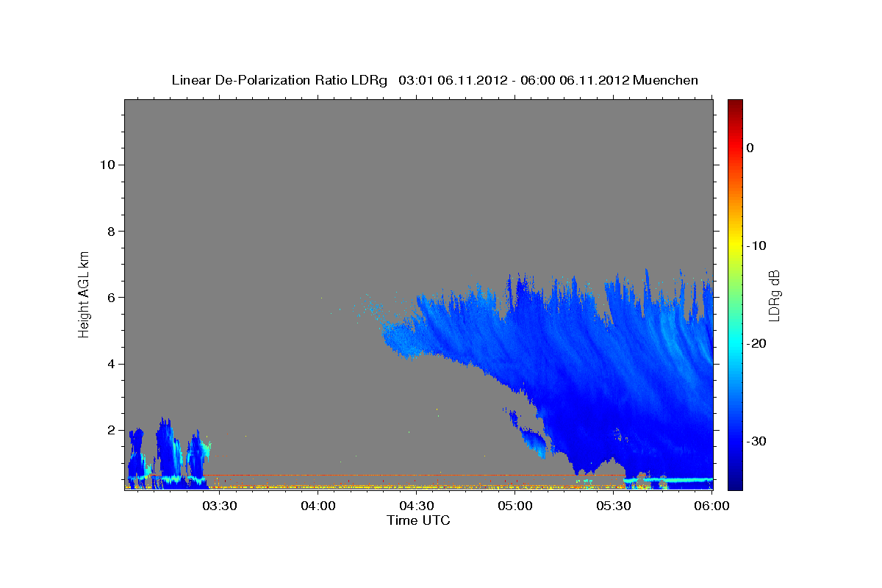
Task: Select the 03:30 time axis label
Action: click(x=220, y=506)
